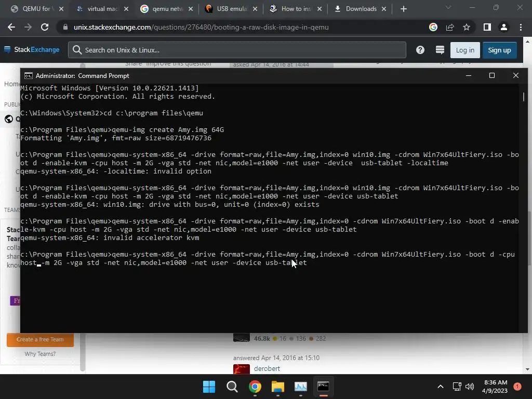Bookmark this page with the star icon
532x399 pixels.
pos(467,27)
